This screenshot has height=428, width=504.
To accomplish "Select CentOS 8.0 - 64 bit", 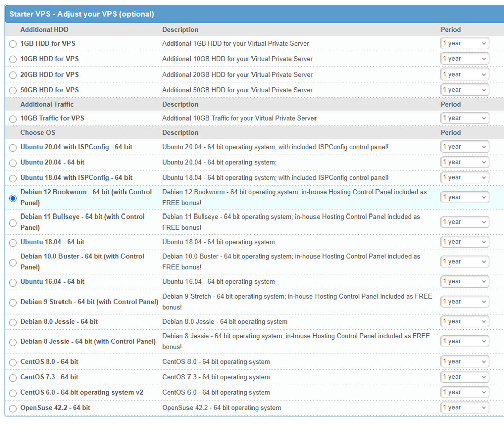I will pyautogui.click(x=13, y=361).
